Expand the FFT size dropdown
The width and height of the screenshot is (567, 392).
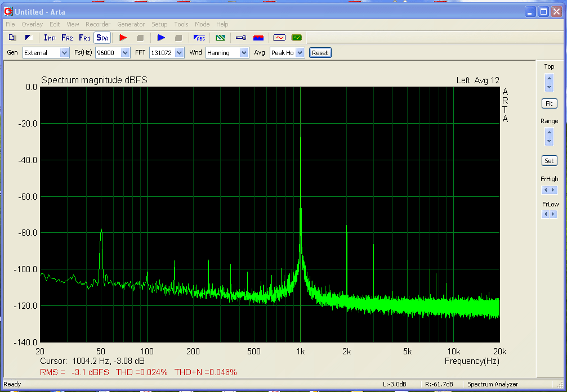pyautogui.click(x=180, y=53)
